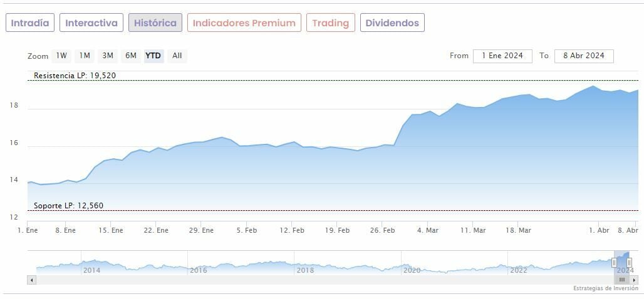
Task: Open the Estrategias de Inversión credit link
Action: pyautogui.click(x=605, y=288)
